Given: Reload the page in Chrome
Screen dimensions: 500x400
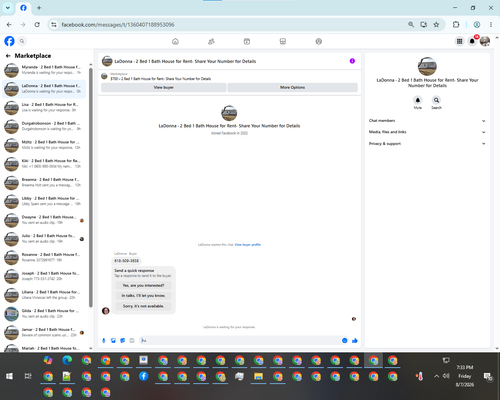Looking at the screenshot, I should [x=37, y=24].
